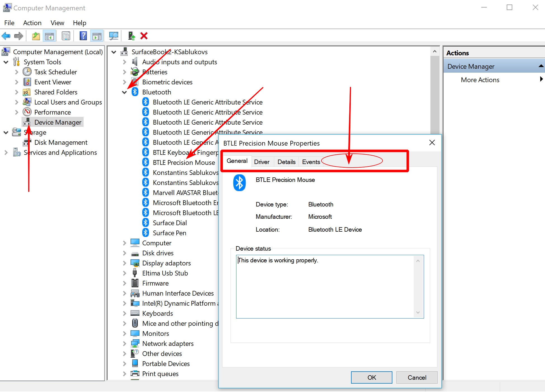Viewport: 545px width, 392px height.
Task: Select Portable Devices entry
Action: point(166,364)
